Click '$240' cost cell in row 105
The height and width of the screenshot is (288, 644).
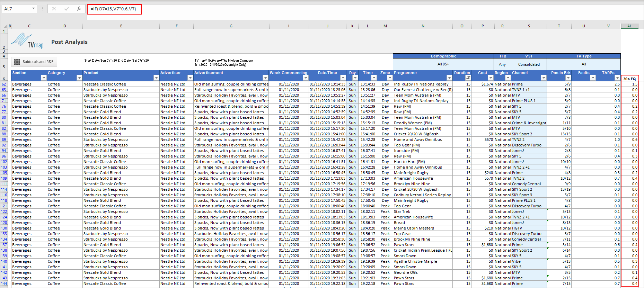(483, 173)
